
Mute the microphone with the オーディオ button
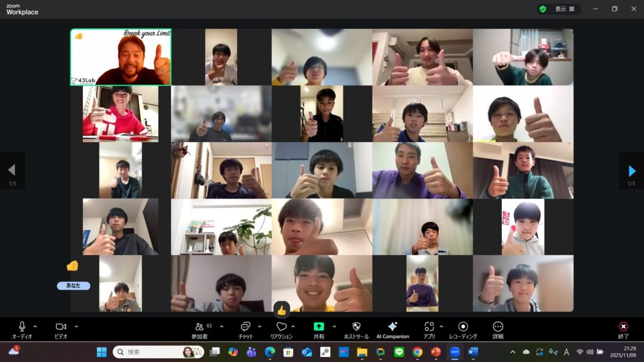pos(22,327)
